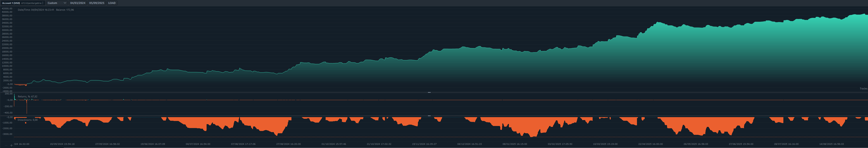Click the start date field 04/03/2024

[x=77, y=3]
